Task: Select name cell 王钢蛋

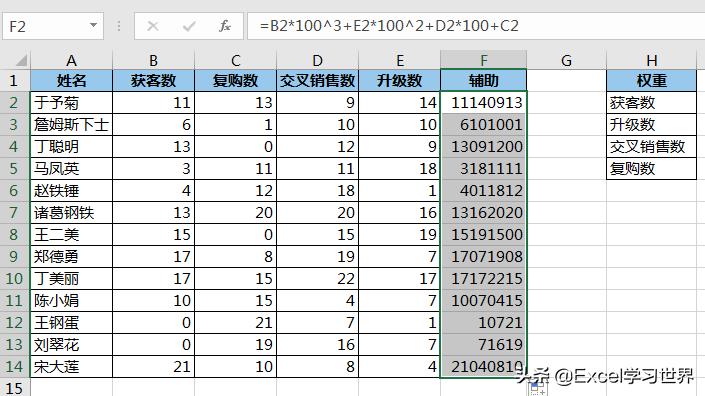Action: click(x=71, y=323)
